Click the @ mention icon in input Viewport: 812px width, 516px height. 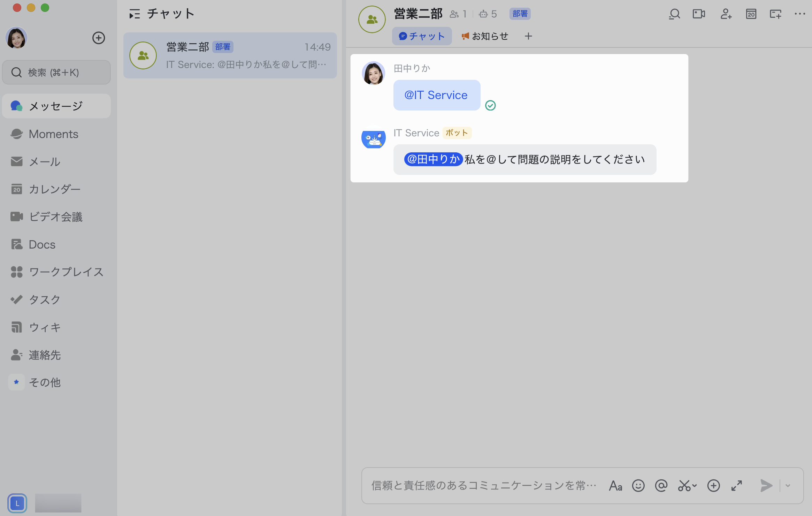click(661, 485)
